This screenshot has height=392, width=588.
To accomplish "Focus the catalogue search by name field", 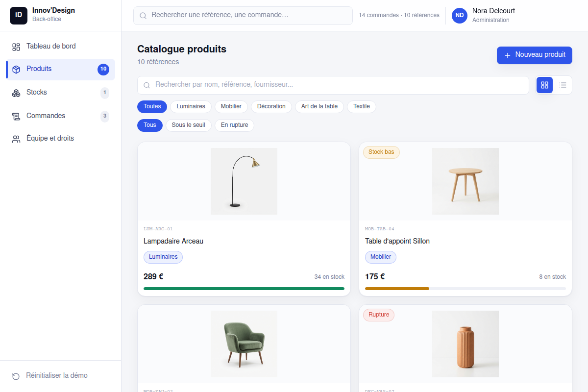I will [333, 85].
